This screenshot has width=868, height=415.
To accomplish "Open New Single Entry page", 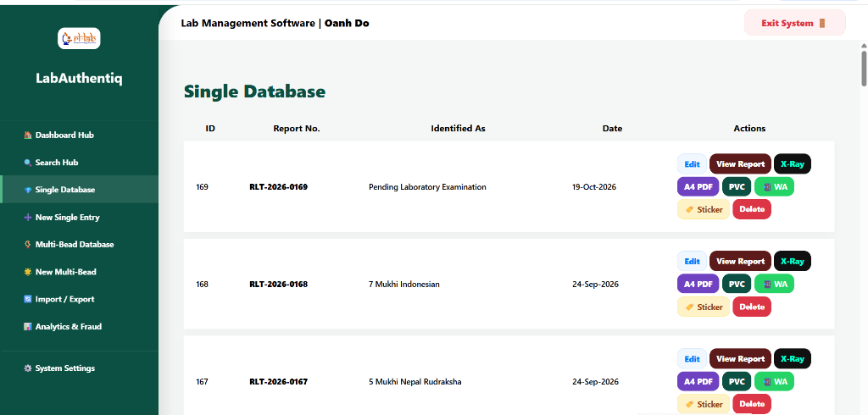I will click(79, 217).
